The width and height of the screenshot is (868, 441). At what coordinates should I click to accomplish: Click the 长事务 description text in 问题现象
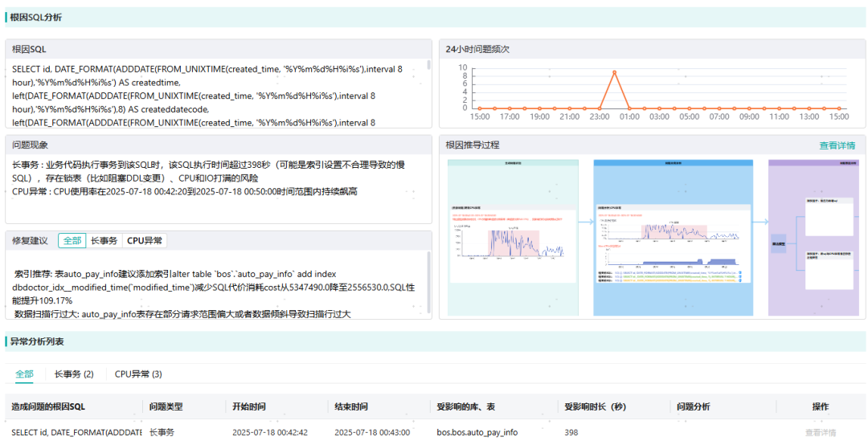pyautogui.click(x=209, y=172)
